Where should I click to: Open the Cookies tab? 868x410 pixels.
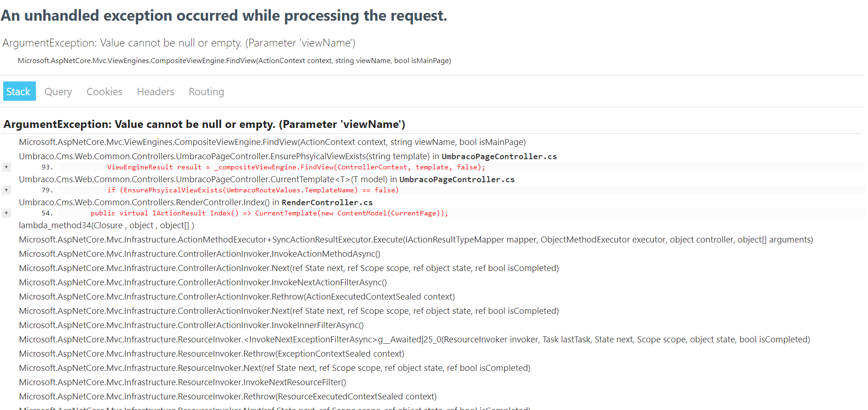point(104,91)
